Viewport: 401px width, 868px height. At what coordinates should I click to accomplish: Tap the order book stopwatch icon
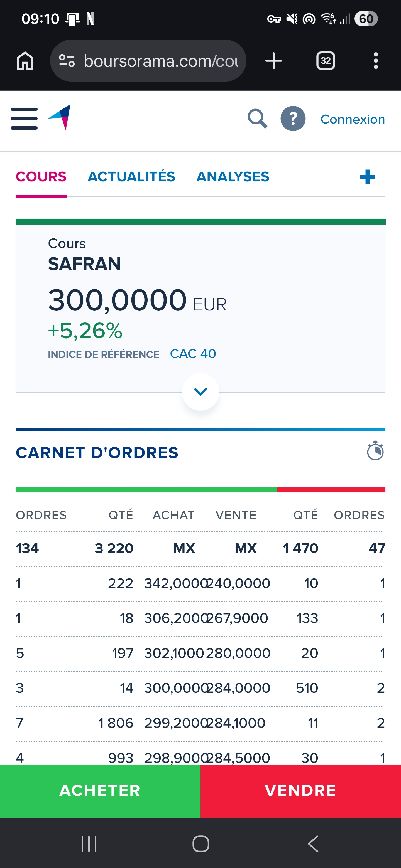(x=375, y=450)
